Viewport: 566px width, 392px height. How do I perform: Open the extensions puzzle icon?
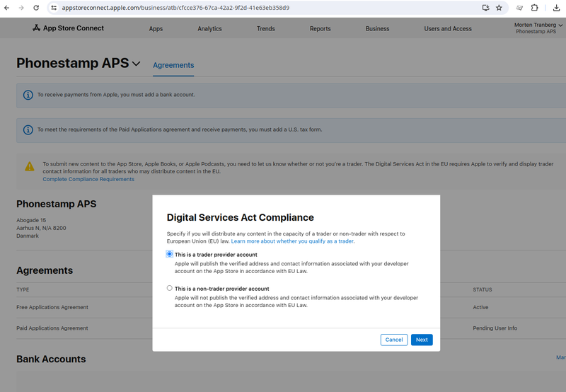[x=535, y=8]
